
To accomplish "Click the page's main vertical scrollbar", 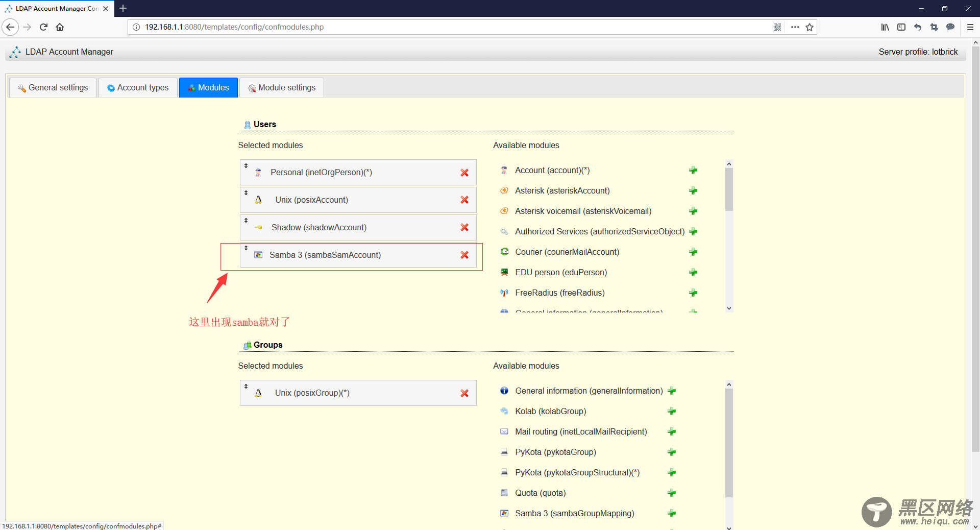I will 975,250.
